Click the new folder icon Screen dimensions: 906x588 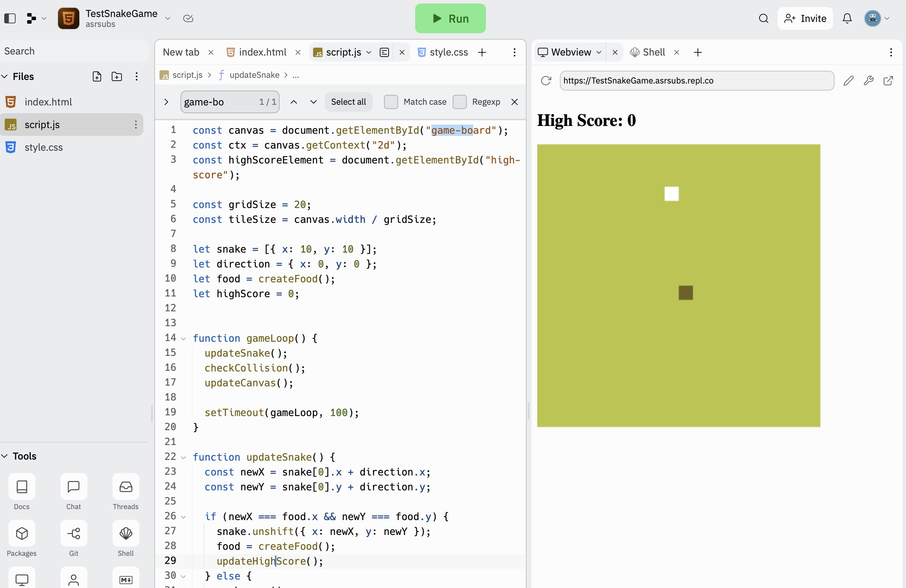[116, 76]
